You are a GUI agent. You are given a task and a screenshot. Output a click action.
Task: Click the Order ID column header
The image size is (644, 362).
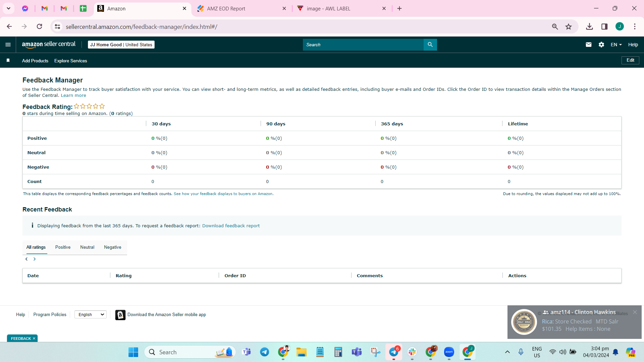click(235, 276)
